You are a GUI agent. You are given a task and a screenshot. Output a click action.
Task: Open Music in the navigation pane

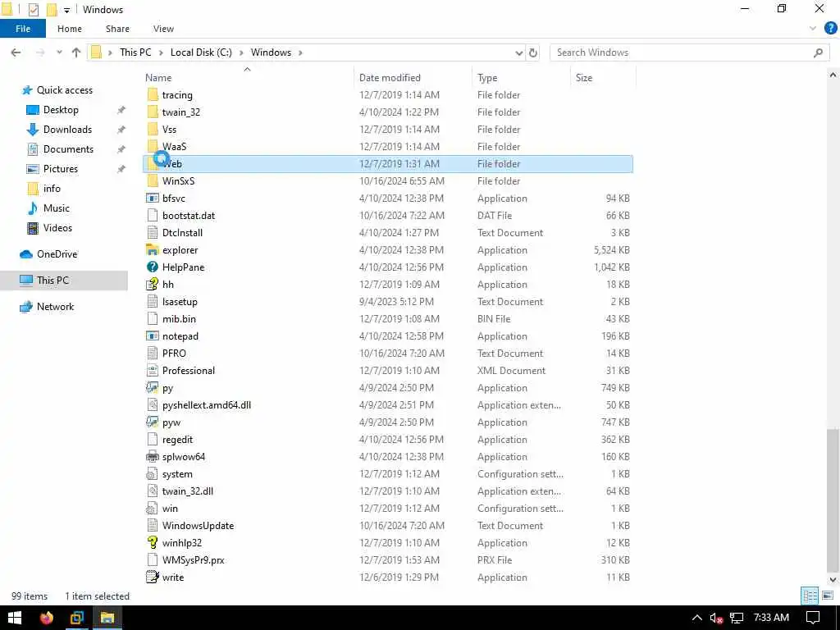pos(57,208)
